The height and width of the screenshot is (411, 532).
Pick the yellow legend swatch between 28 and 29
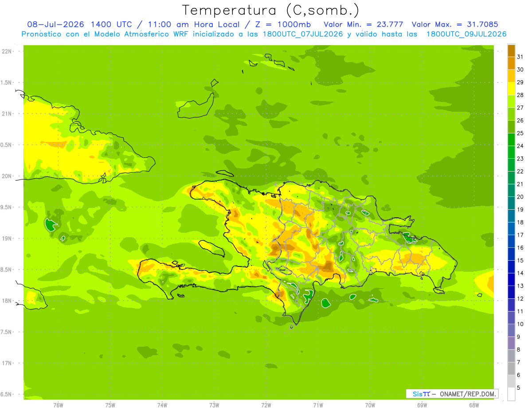[511, 89]
